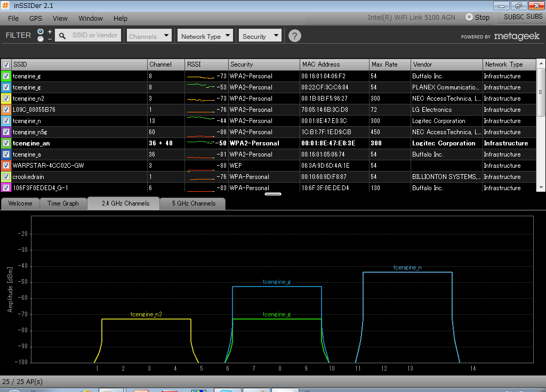Toggle the tcengine_n2 row checkbox

6,99
